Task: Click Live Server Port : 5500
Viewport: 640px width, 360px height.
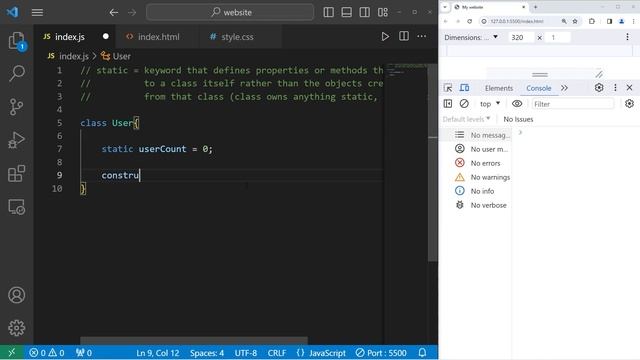Action: (381, 353)
